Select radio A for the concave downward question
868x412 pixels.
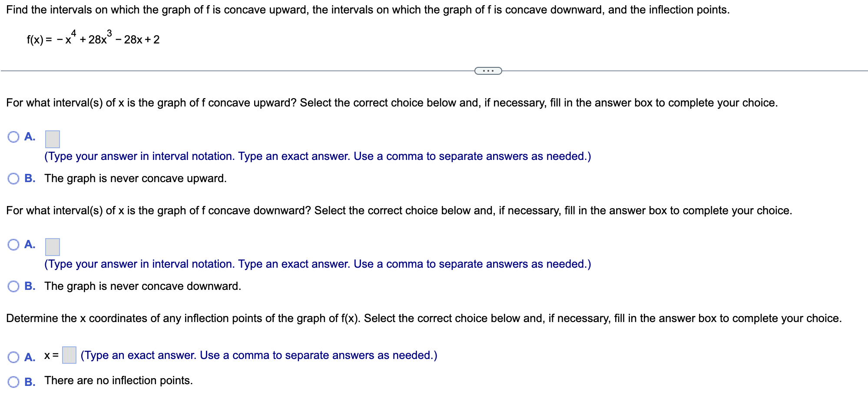pyautogui.click(x=13, y=245)
